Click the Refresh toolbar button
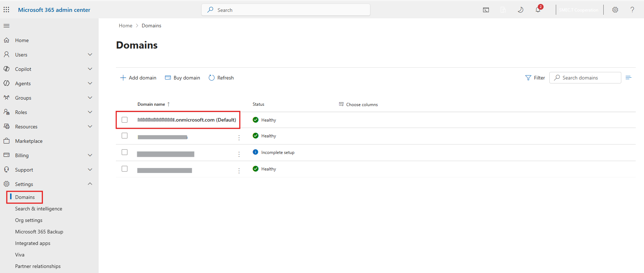The image size is (644, 273). pos(221,78)
